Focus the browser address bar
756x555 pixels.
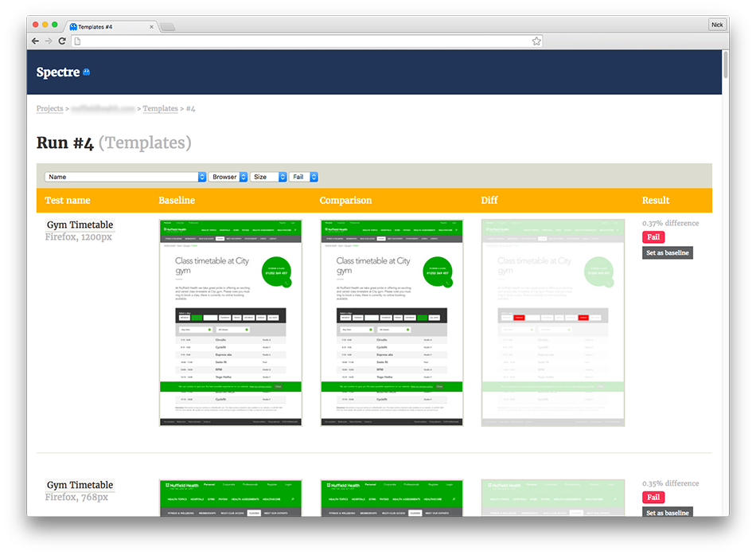(308, 41)
